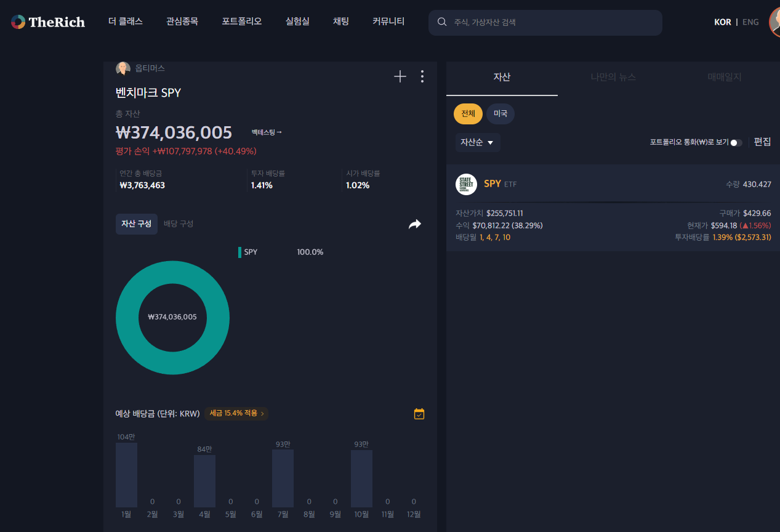Click the TheRich logo icon
The width and height of the screenshot is (780, 532).
pos(18,22)
